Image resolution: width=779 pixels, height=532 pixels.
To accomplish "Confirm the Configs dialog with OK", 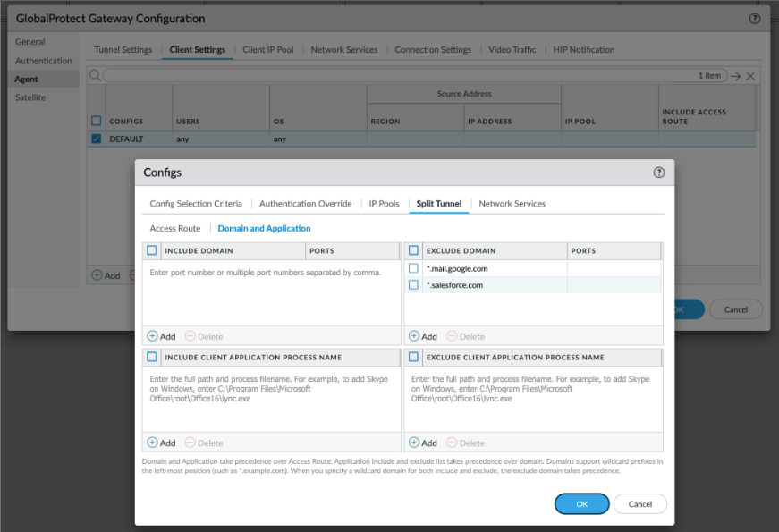I will pos(581,503).
